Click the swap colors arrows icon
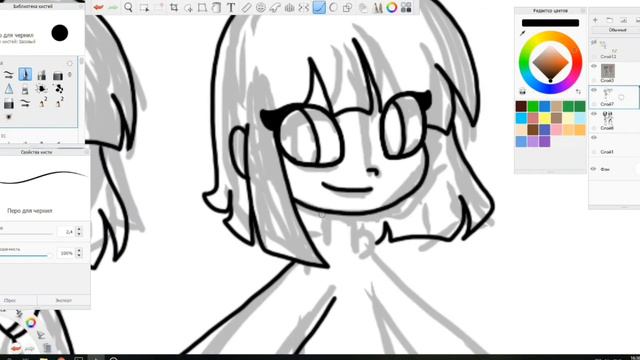 (578, 92)
